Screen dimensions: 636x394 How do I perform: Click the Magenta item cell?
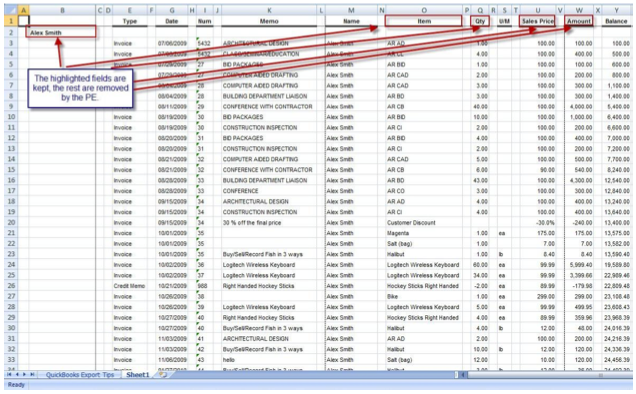click(424, 233)
